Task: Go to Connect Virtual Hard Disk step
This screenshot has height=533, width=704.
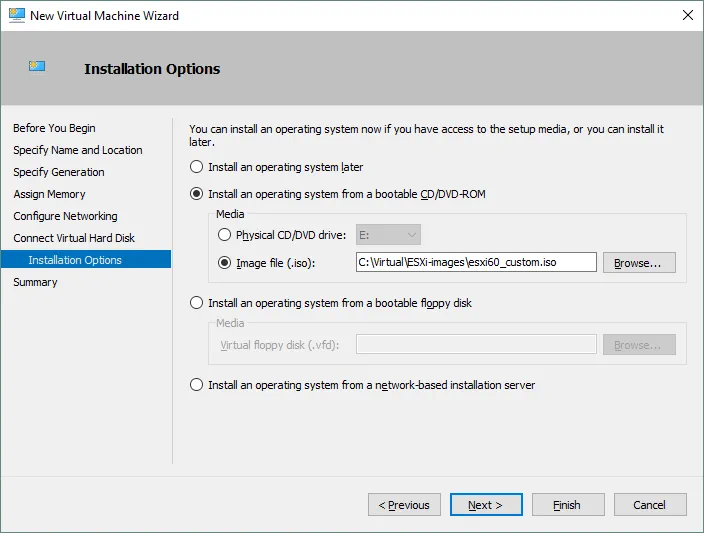Action: tap(74, 238)
